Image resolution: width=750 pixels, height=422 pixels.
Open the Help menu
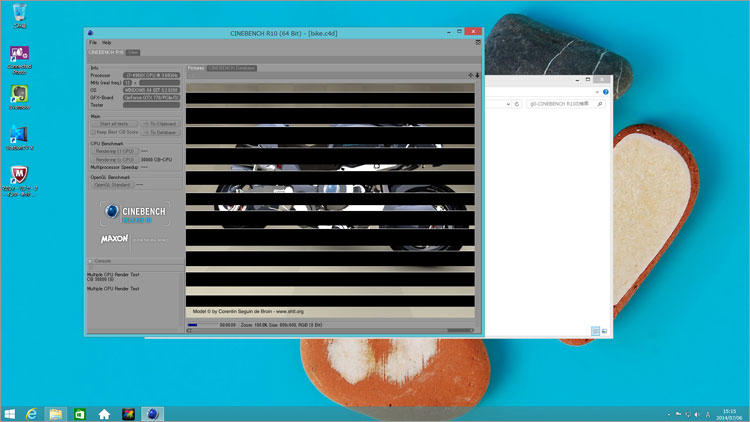click(106, 43)
